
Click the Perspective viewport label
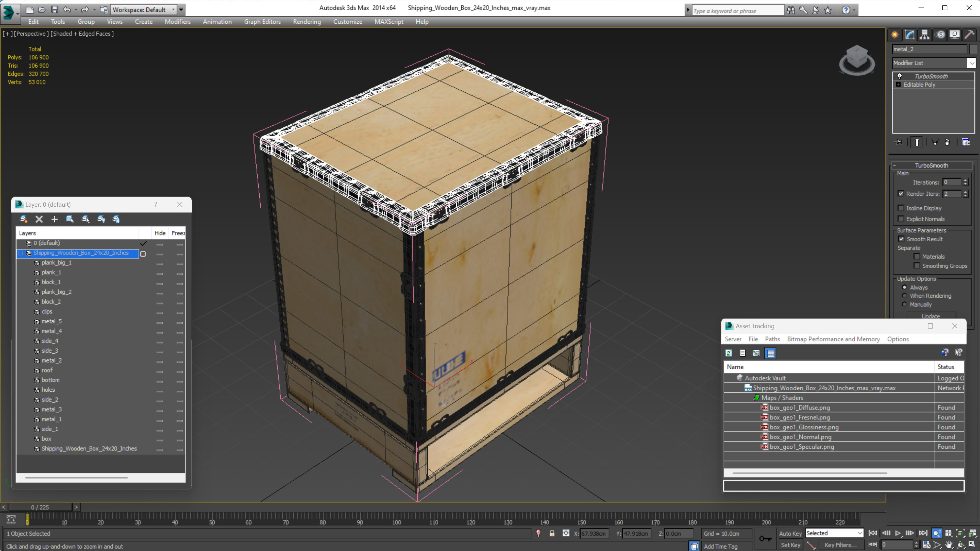[x=31, y=33]
